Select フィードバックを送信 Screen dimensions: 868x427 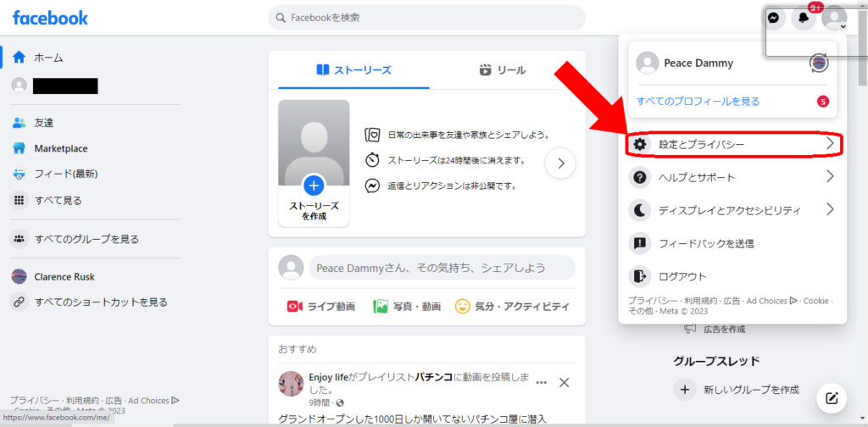pyautogui.click(x=732, y=243)
